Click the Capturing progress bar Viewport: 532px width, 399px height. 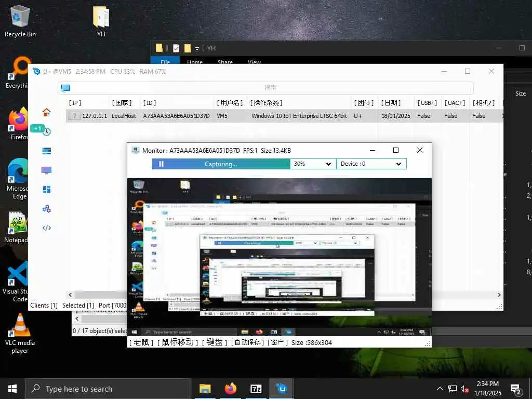tap(221, 164)
